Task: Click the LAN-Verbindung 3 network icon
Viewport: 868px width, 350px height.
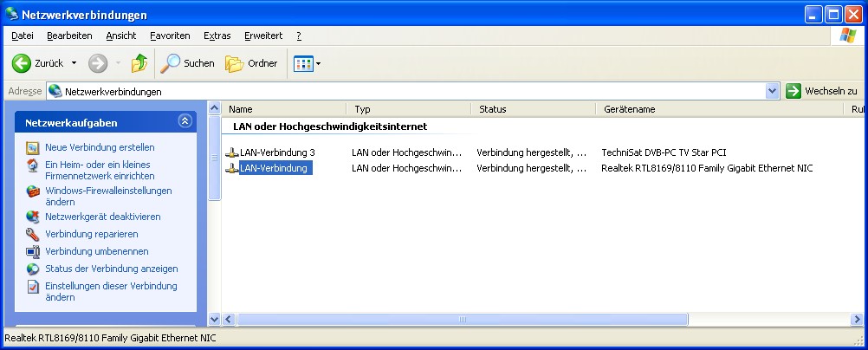Action: (x=231, y=152)
